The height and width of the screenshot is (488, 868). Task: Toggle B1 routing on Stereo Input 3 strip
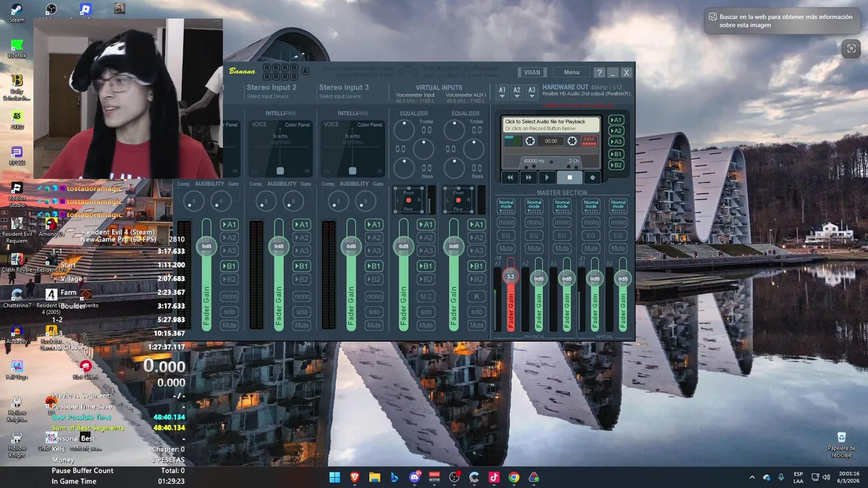[374, 266]
